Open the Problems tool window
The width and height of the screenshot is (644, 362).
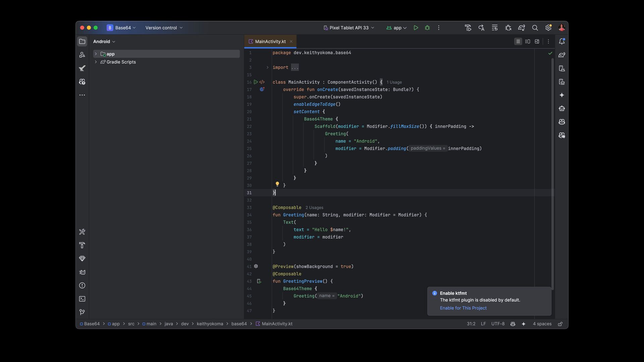coord(82,286)
